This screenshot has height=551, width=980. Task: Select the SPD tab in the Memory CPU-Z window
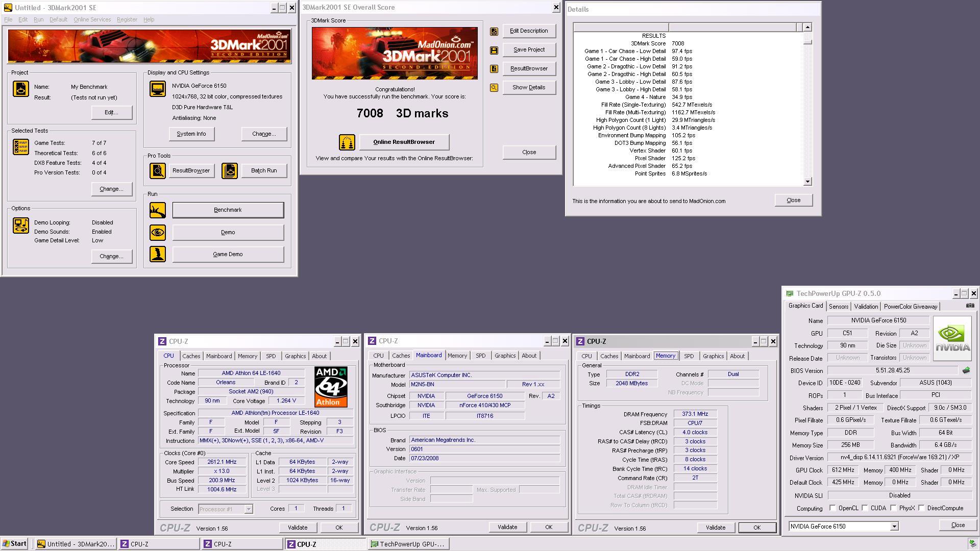coord(689,356)
